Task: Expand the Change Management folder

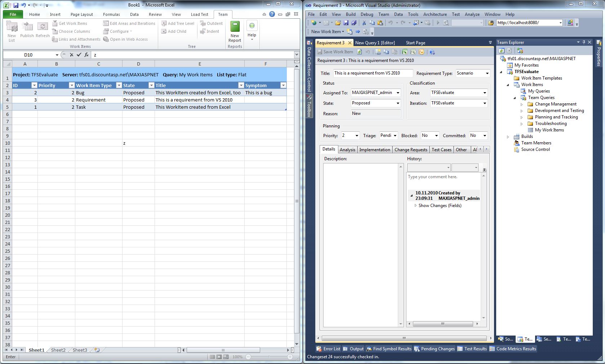Action: coord(521,104)
